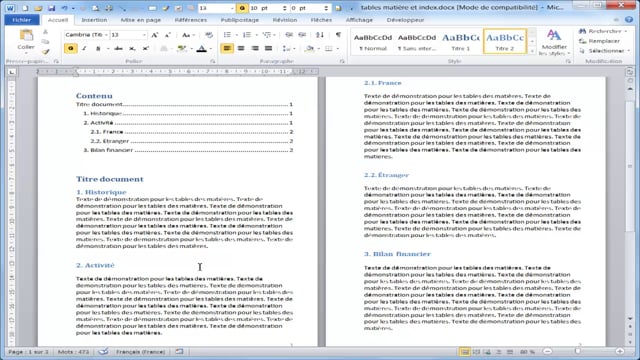
Task: Show paragraph marks with pilcrow icon
Action: 338,35
